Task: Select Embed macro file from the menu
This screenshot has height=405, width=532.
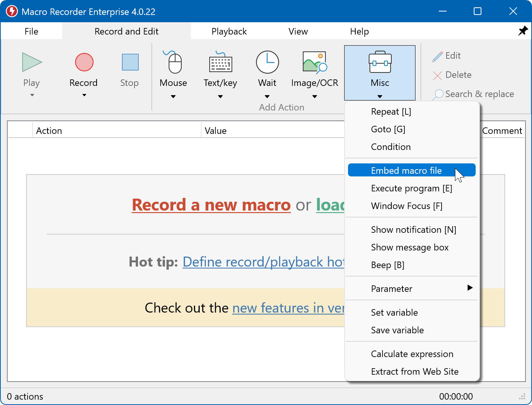Action: point(406,170)
